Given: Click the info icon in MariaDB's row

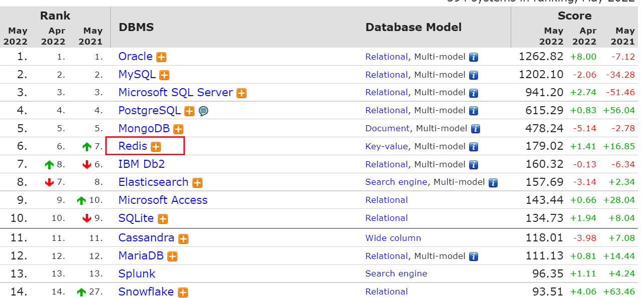Looking at the screenshot, I should click(x=474, y=256).
